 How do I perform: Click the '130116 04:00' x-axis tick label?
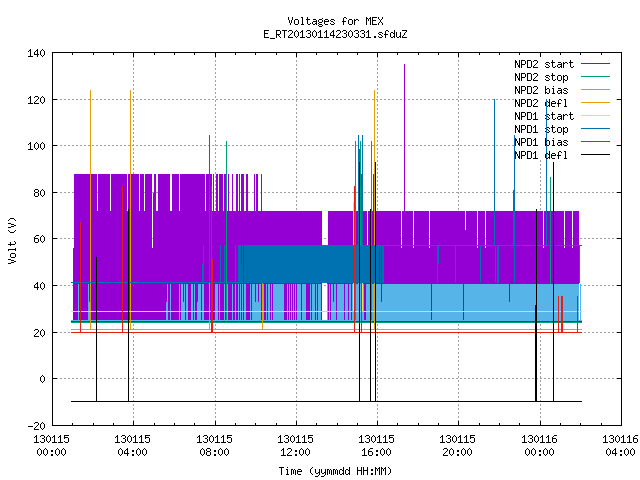pyautogui.click(x=620, y=446)
